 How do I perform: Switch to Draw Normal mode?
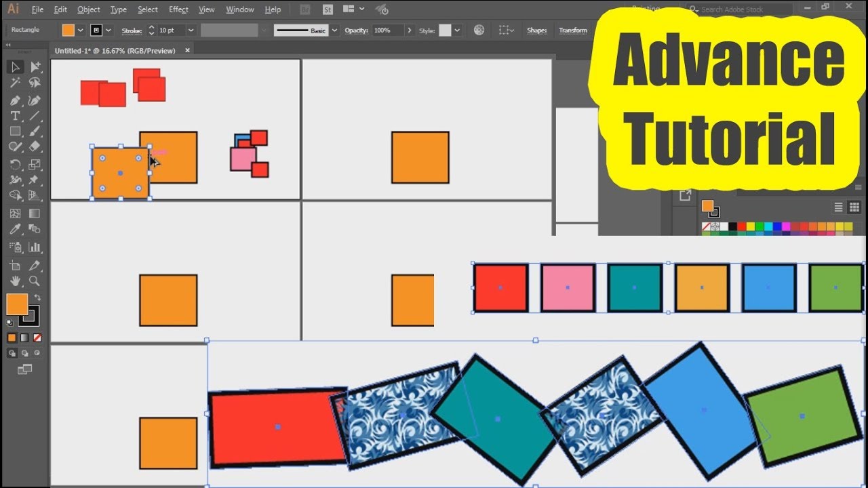12,353
